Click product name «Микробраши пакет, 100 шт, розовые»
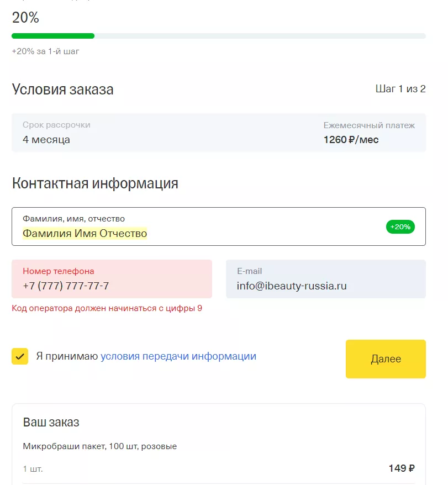Image resolution: width=448 pixels, height=485 pixels. (x=100, y=446)
